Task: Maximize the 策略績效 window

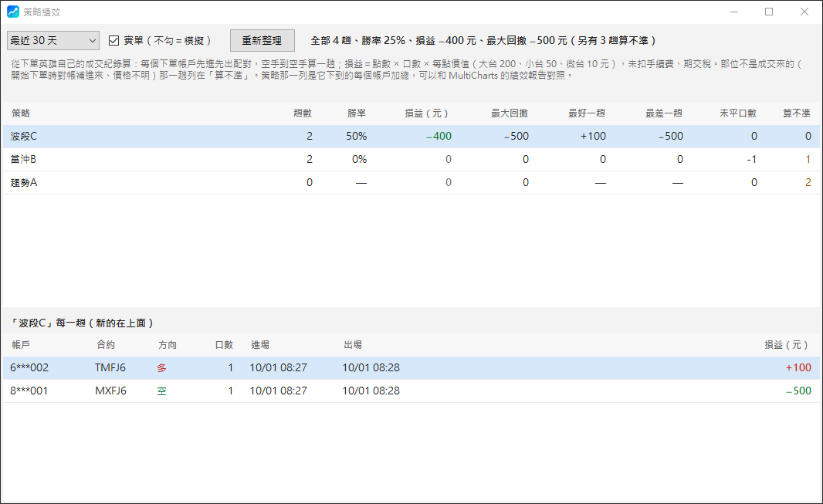Action: [x=769, y=12]
